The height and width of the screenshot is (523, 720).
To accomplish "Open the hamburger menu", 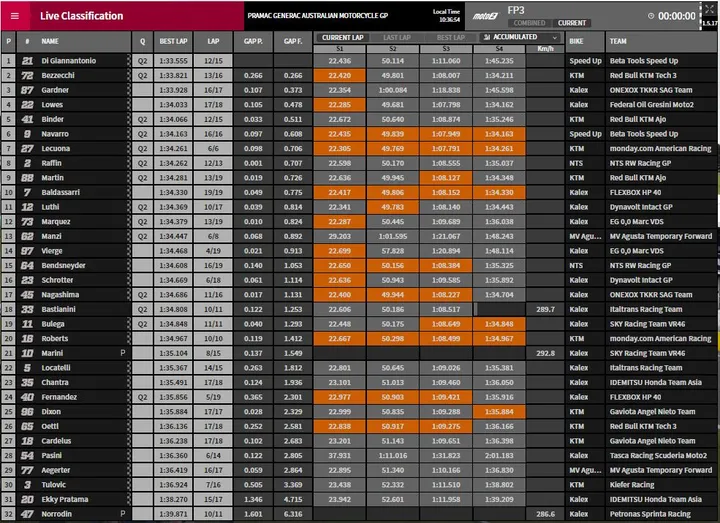I will [15, 16].
